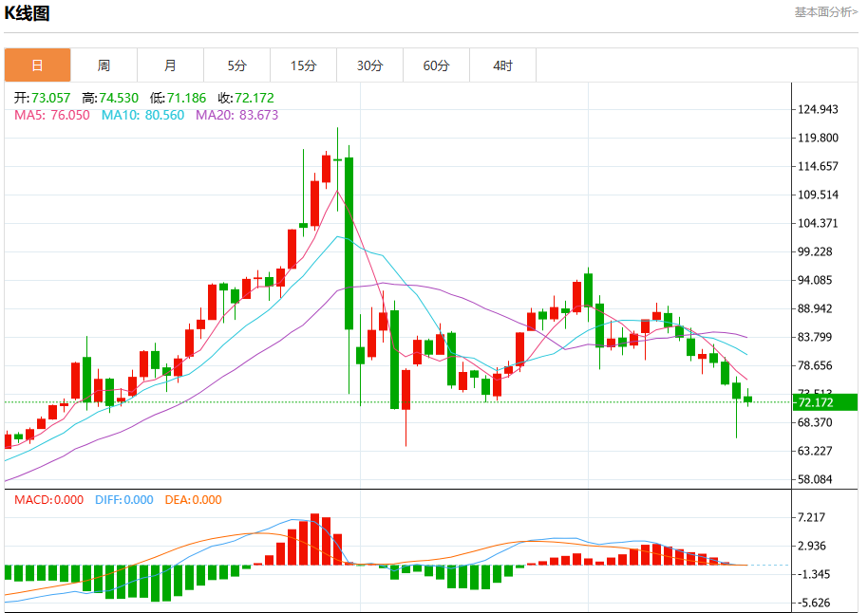Open the 30分 timeframe tab
The image size is (868, 613).
point(369,65)
